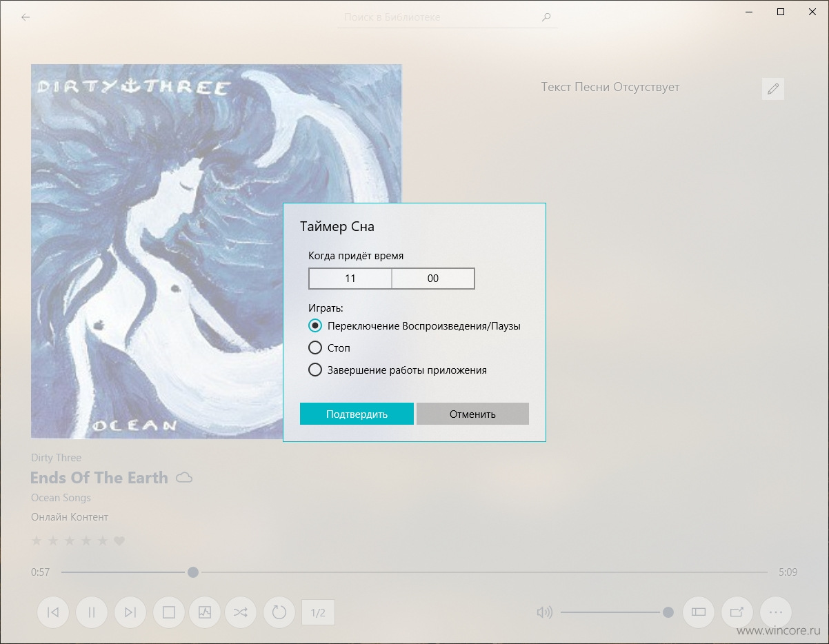829x644 pixels.
Task: Maximize the player window
Action: (781, 11)
